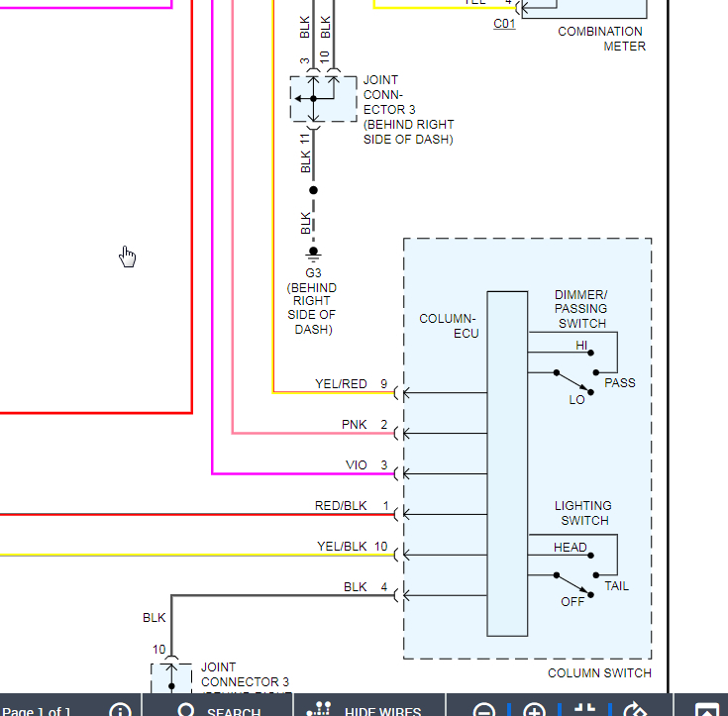
Task: Click the icon at far right of toolbar
Action: pos(706,710)
